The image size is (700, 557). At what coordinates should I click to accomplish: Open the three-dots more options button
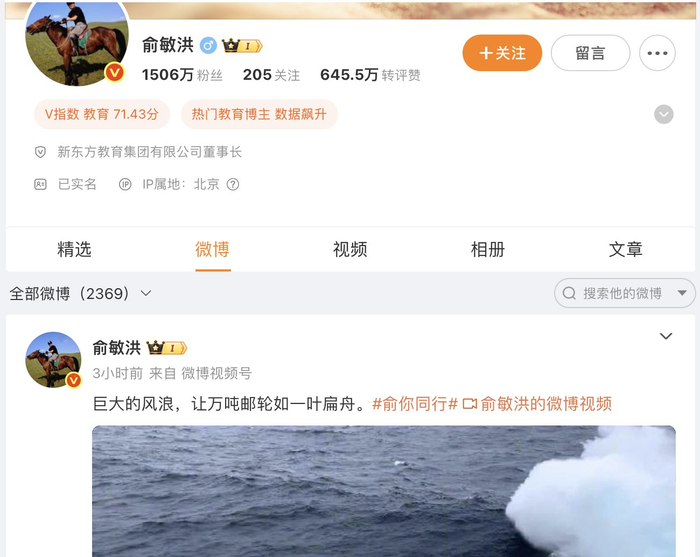coord(657,53)
